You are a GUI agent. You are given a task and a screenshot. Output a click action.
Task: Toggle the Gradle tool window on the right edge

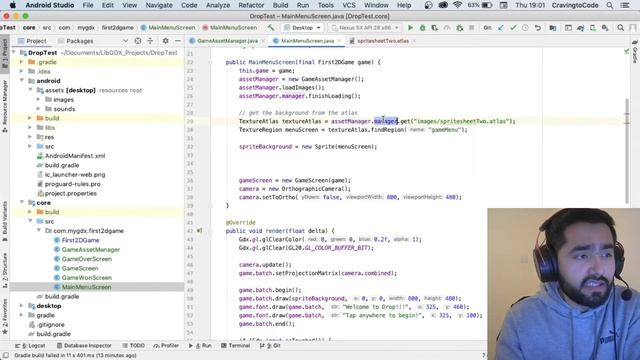[x=635, y=51]
